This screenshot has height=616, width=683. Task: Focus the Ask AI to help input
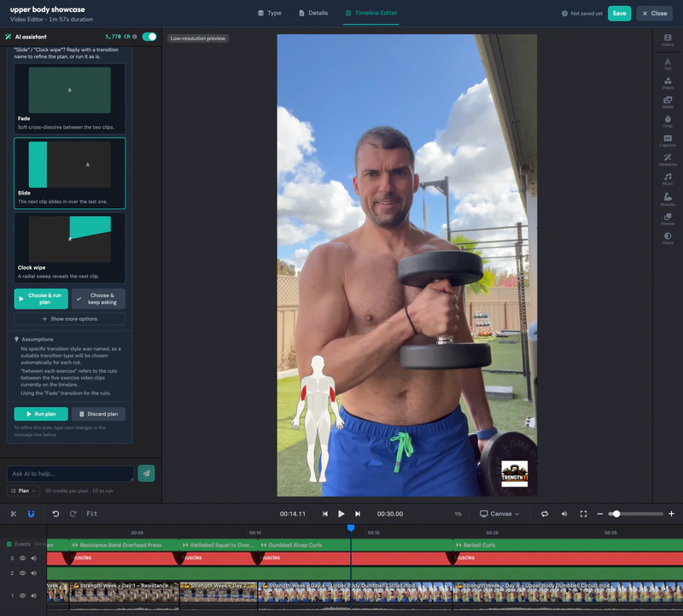click(71, 474)
